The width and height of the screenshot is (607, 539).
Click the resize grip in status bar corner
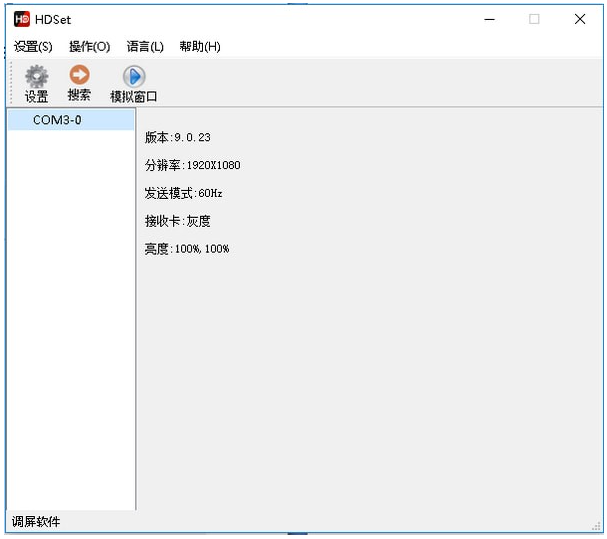coord(596,526)
